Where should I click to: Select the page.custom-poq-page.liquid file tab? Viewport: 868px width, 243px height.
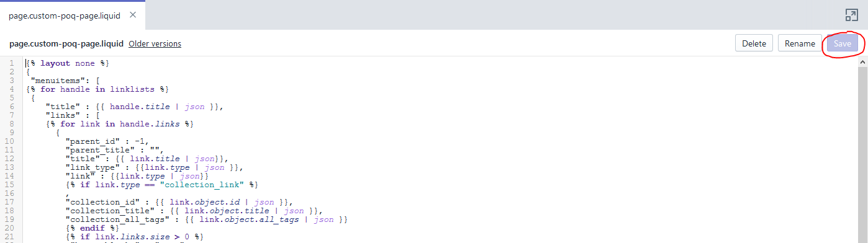pos(64,15)
